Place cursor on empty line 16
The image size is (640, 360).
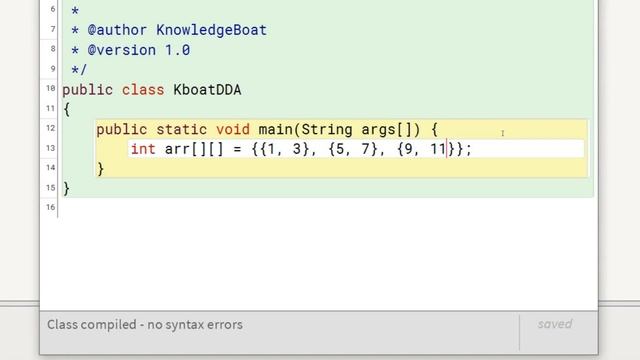pos(327,208)
